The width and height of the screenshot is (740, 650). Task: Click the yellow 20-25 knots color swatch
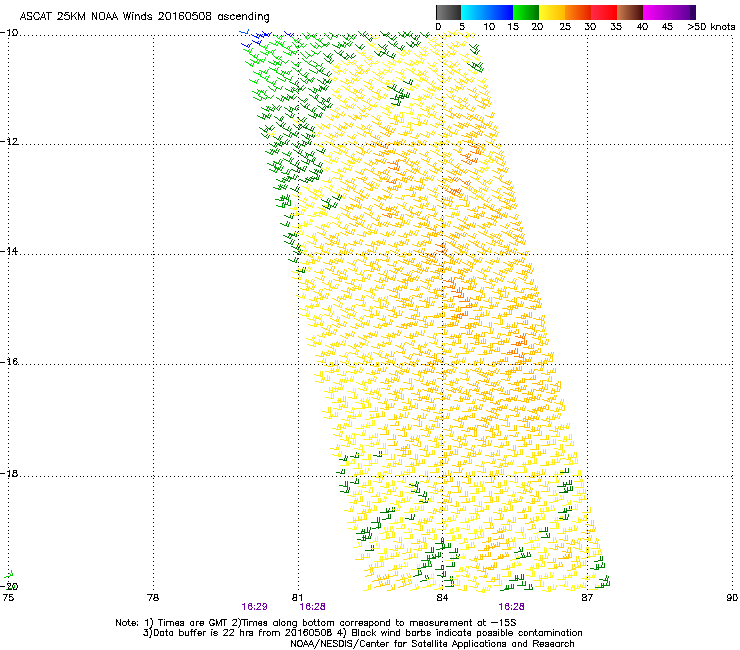click(552, 12)
